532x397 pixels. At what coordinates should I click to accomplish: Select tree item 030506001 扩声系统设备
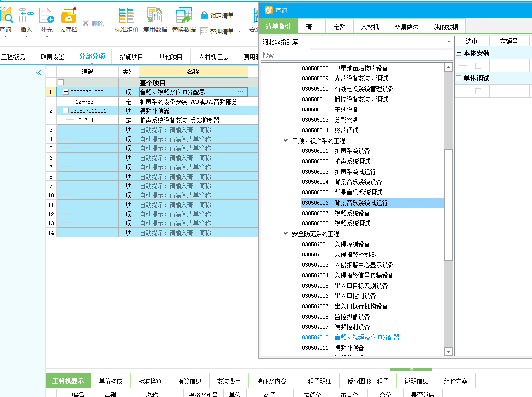coord(336,150)
